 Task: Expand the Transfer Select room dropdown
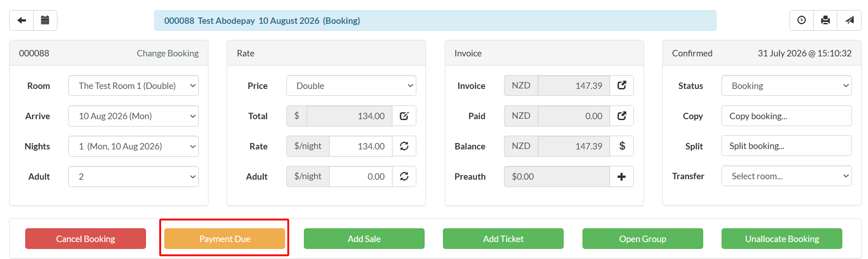click(x=786, y=176)
